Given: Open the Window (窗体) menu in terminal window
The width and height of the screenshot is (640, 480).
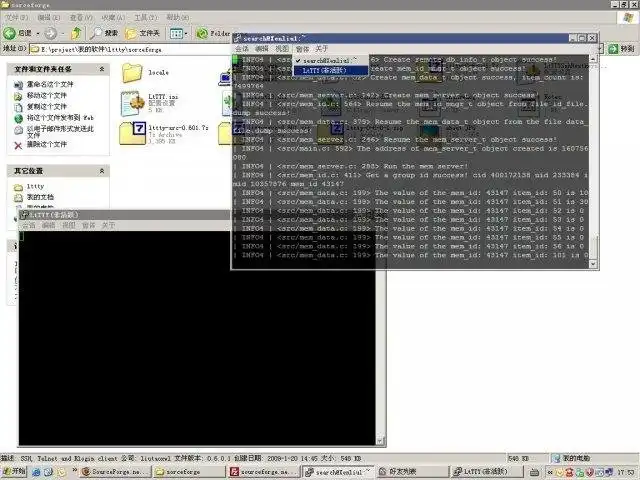Looking at the screenshot, I should [302, 49].
